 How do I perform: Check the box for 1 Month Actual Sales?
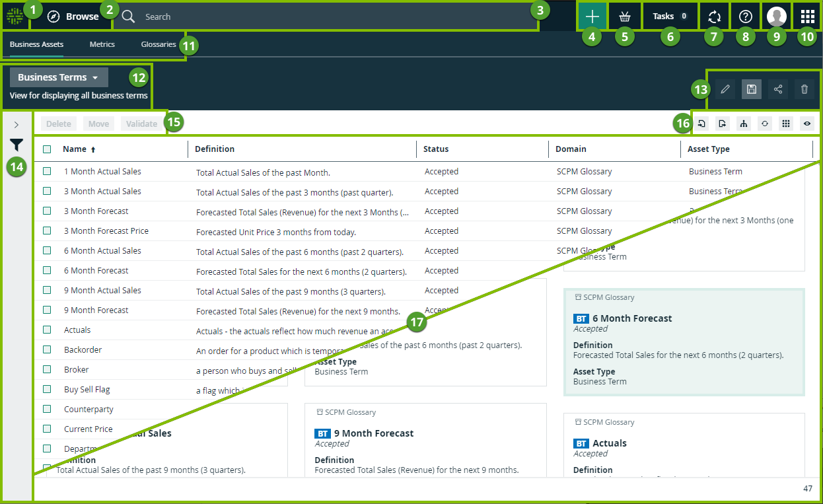pos(47,171)
